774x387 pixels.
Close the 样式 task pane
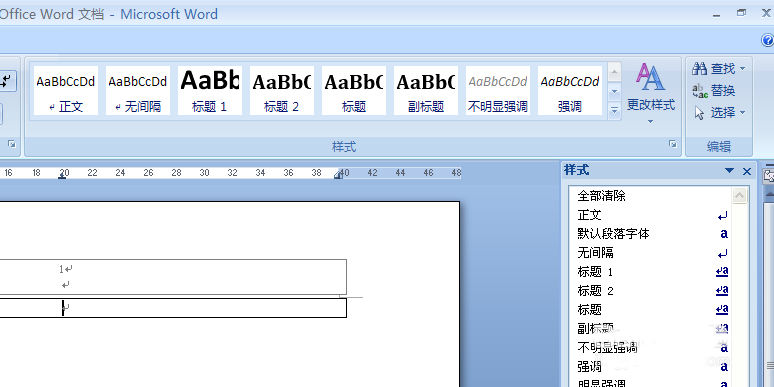pos(747,171)
